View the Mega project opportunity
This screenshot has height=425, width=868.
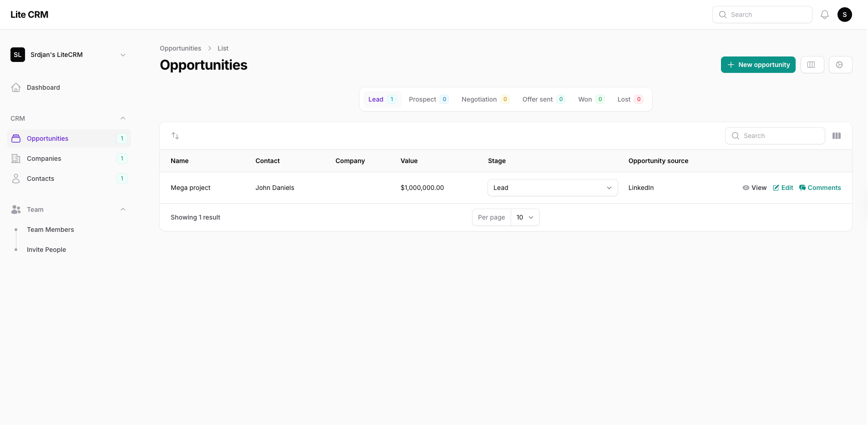point(754,187)
